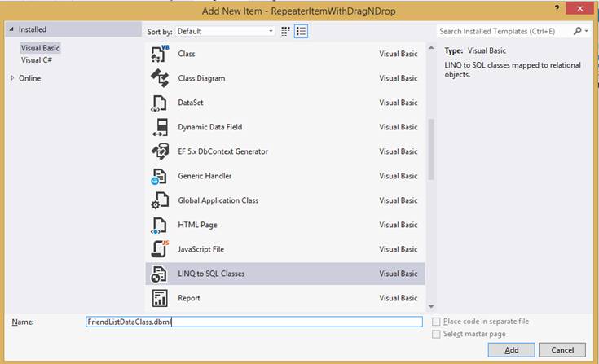Select the Class template name
Screen dimensions: 599x364
pos(187,54)
